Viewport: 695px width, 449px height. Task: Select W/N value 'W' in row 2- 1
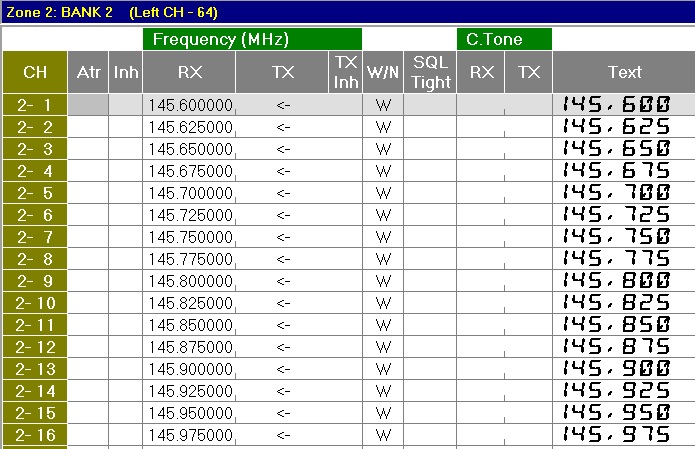pyautogui.click(x=383, y=105)
